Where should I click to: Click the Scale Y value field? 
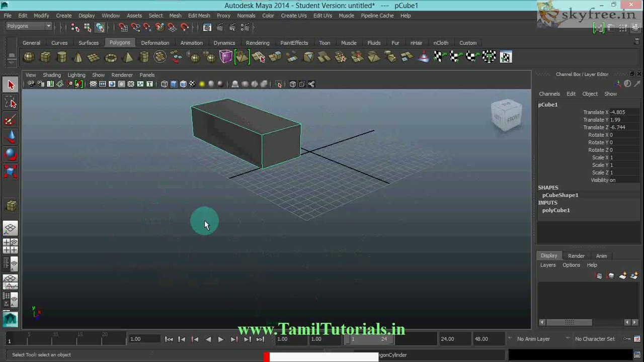(625, 165)
